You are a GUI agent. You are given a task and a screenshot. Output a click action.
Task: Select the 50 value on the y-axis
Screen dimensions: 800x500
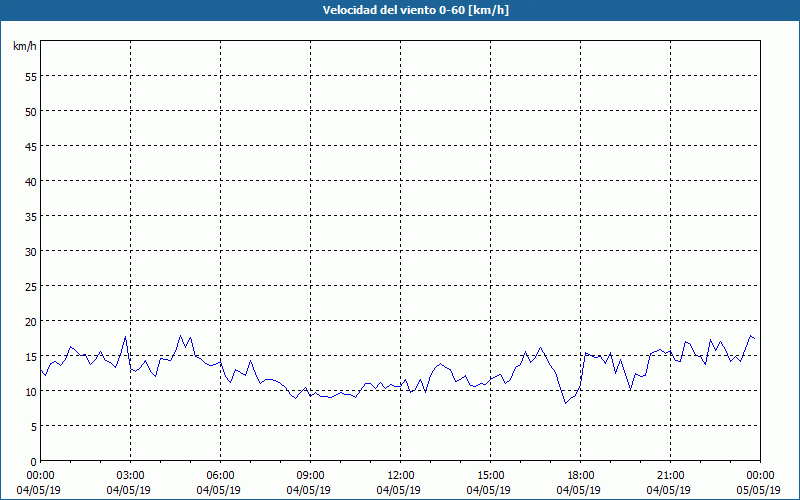click(x=31, y=111)
